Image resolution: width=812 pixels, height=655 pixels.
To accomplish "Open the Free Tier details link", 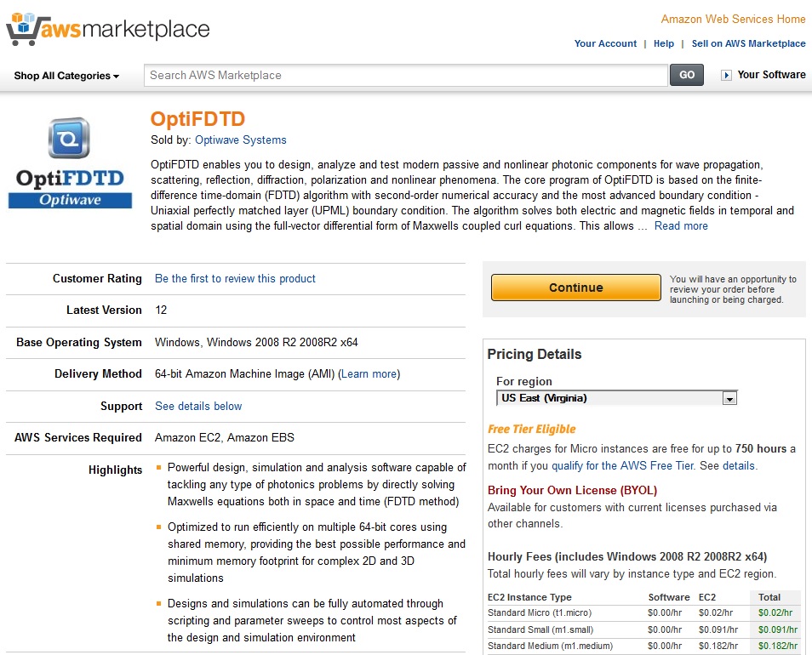I will point(739,465).
